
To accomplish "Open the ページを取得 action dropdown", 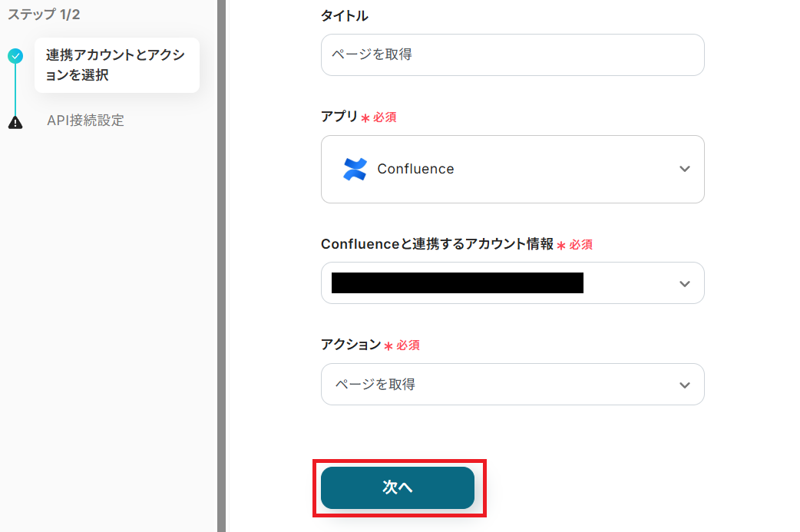I will [x=512, y=384].
